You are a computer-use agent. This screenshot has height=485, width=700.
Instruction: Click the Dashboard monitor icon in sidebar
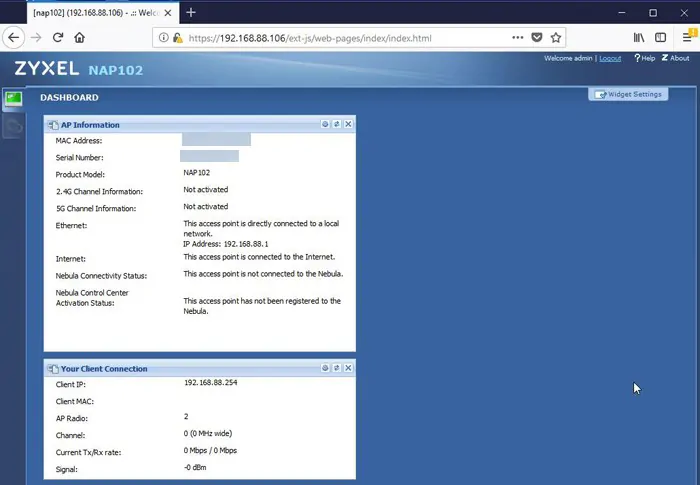click(x=13, y=98)
